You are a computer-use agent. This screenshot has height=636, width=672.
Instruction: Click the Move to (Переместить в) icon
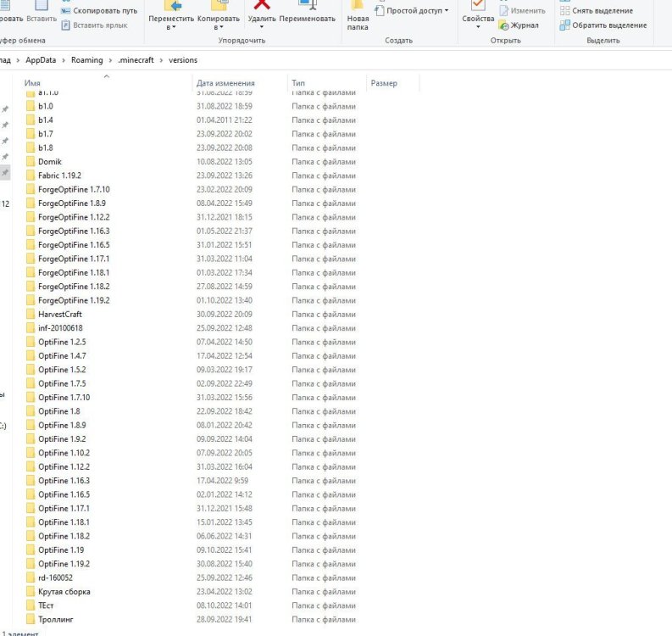[173, 6]
